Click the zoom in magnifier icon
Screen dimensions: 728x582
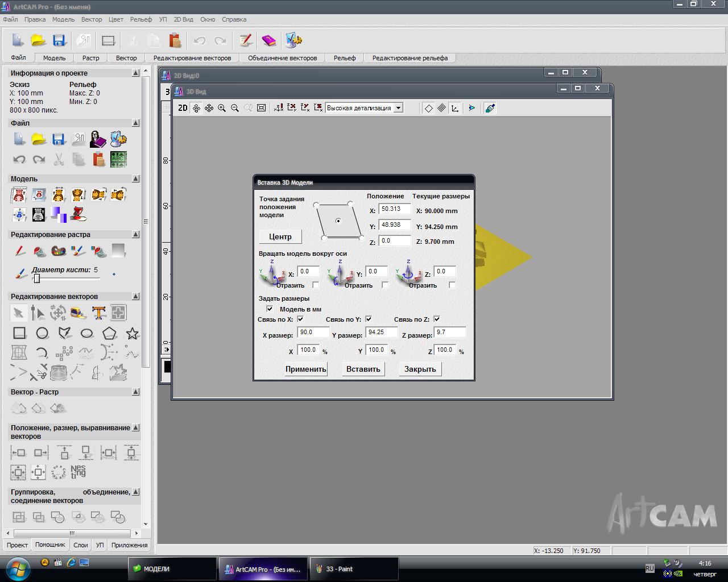point(222,108)
